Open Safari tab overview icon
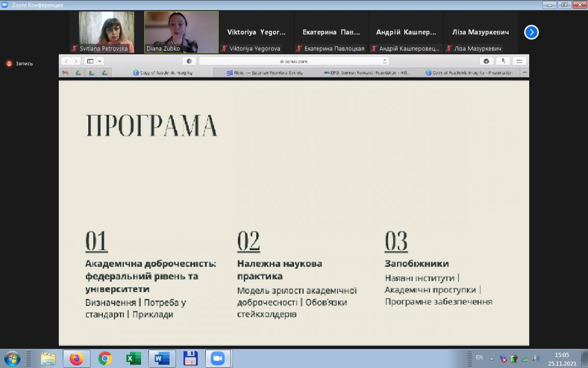The height and width of the screenshot is (368, 588). tap(519, 61)
